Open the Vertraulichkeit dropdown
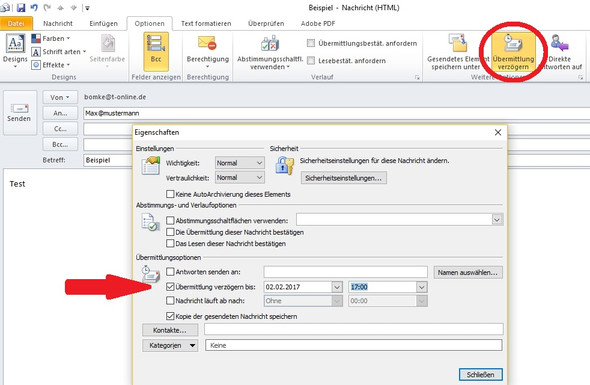The image size is (590, 385). [x=240, y=177]
